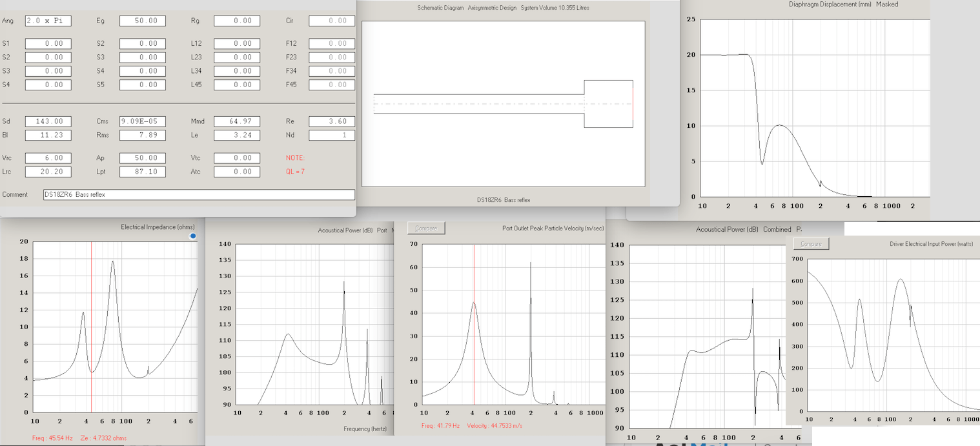This screenshot has width=980, height=446.
Task: Select the L45 input field
Action: pos(237,85)
